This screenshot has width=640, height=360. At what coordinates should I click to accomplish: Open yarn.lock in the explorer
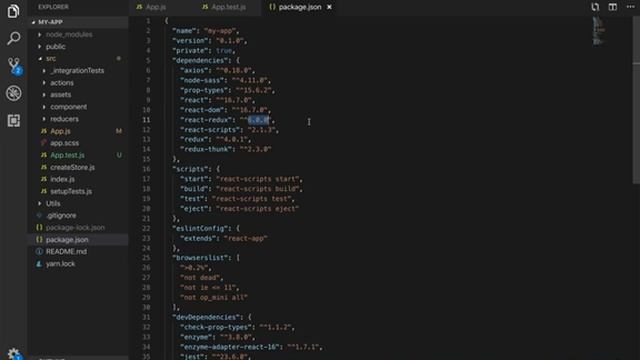click(78, 264)
